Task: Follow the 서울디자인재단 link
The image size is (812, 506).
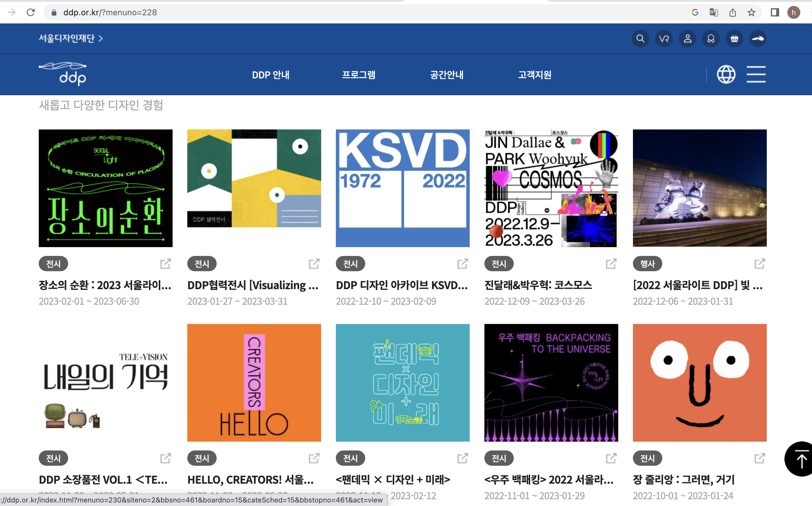Action: [x=70, y=38]
